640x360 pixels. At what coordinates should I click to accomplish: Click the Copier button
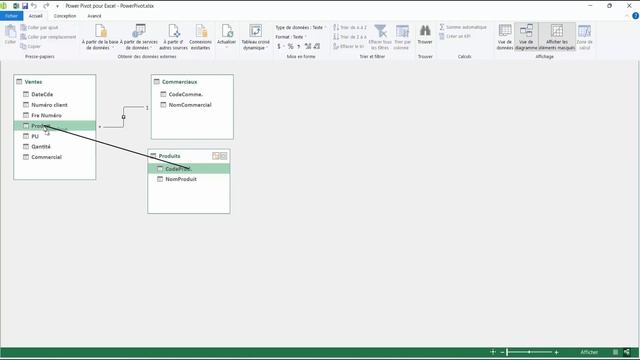31,46
